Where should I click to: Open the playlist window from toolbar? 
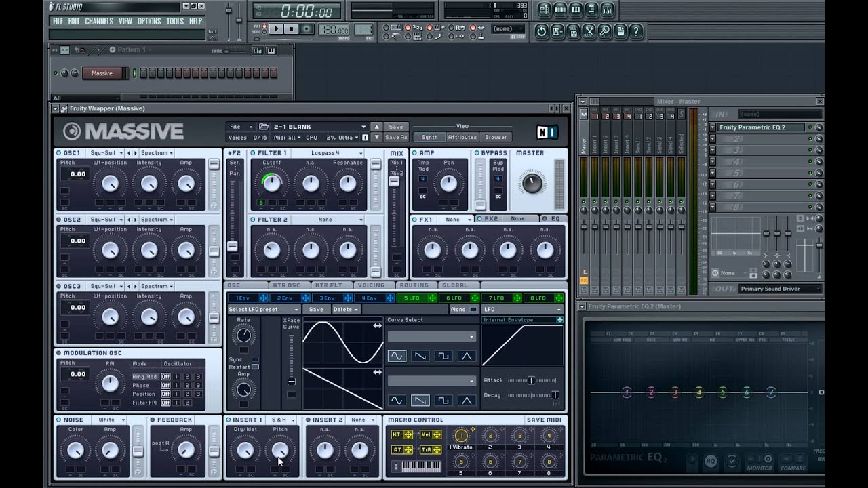click(545, 9)
